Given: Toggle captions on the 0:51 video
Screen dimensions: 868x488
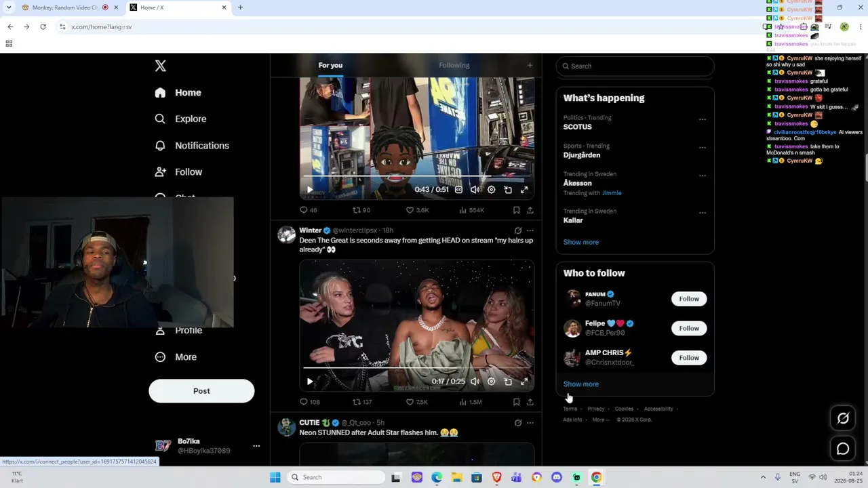Looking at the screenshot, I should [458, 190].
